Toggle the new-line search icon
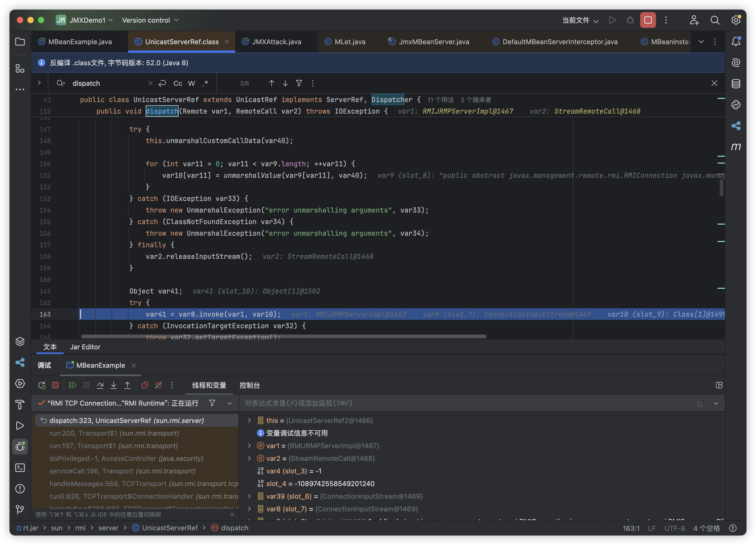 click(x=162, y=83)
